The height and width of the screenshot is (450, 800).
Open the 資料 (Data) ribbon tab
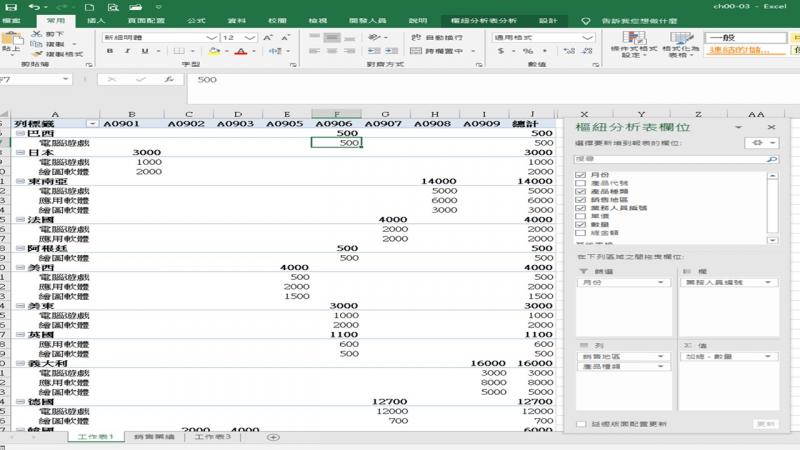tap(237, 21)
